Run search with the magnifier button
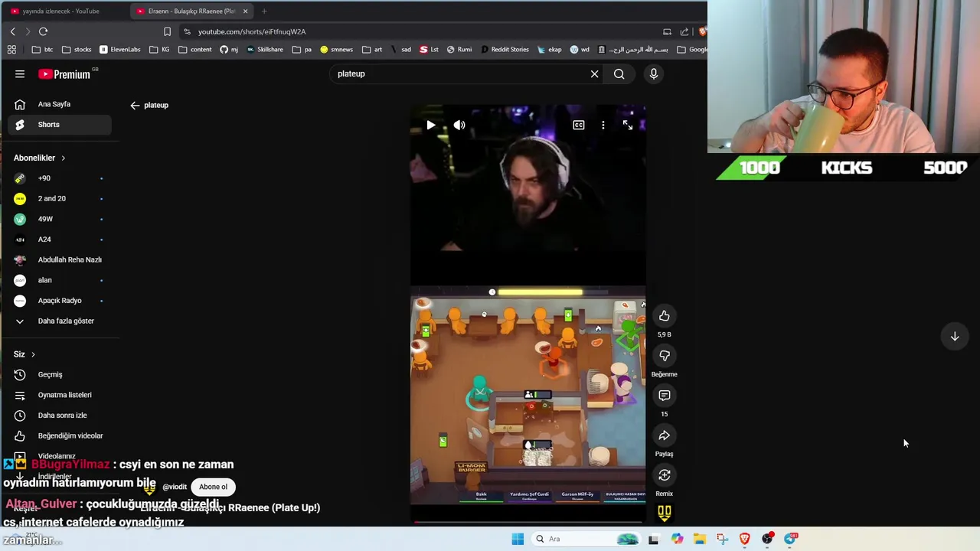The height and width of the screenshot is (551, 980). (x=619, y=74)
